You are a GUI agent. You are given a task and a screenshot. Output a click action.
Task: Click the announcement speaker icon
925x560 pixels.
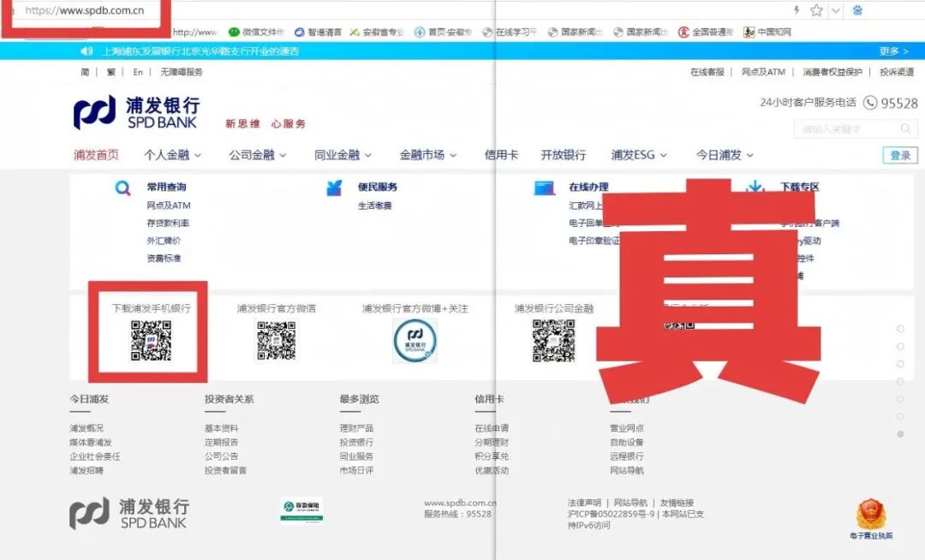[86, 51]
